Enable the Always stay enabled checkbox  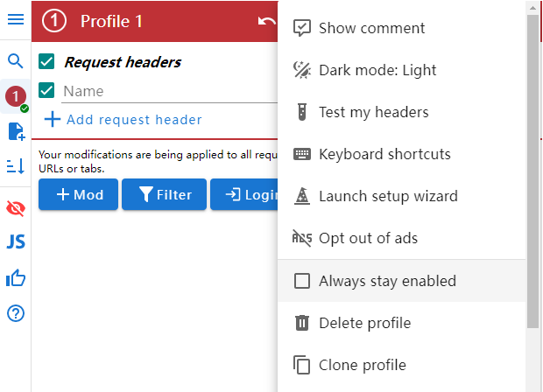302,281
